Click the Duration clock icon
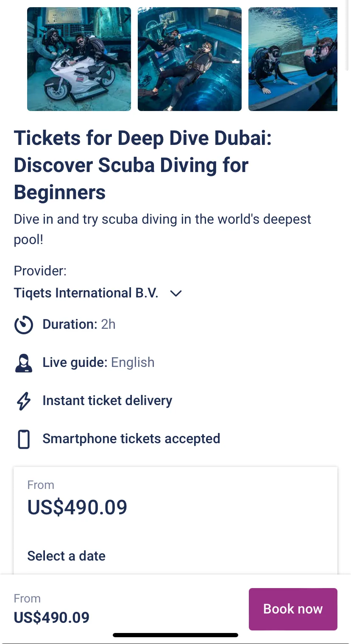The image size is (351, 644). 24,325
